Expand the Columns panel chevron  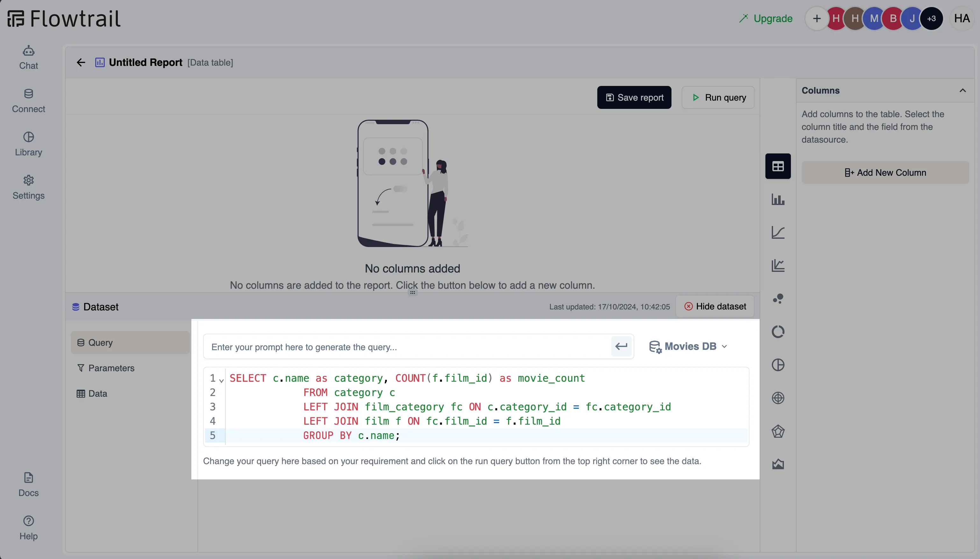[x=964, y=90]
